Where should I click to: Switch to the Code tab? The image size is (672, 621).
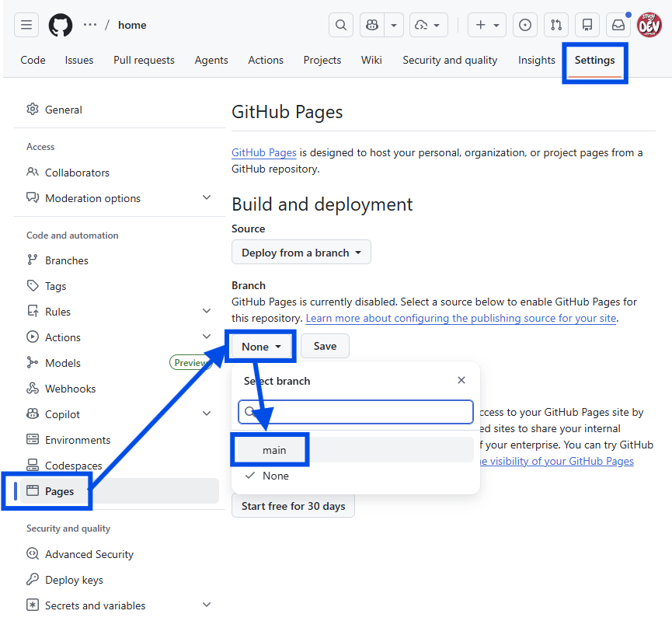pyautogui.click(x=33, y=60)
